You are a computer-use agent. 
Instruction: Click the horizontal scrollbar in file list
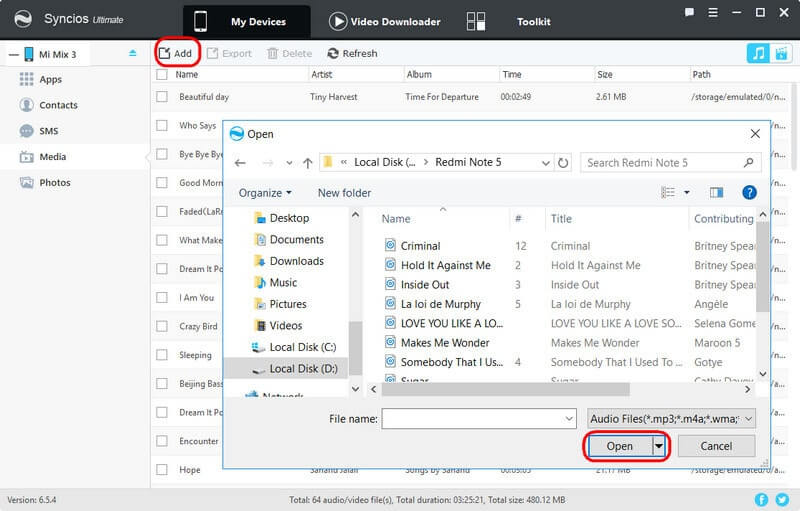505,389
